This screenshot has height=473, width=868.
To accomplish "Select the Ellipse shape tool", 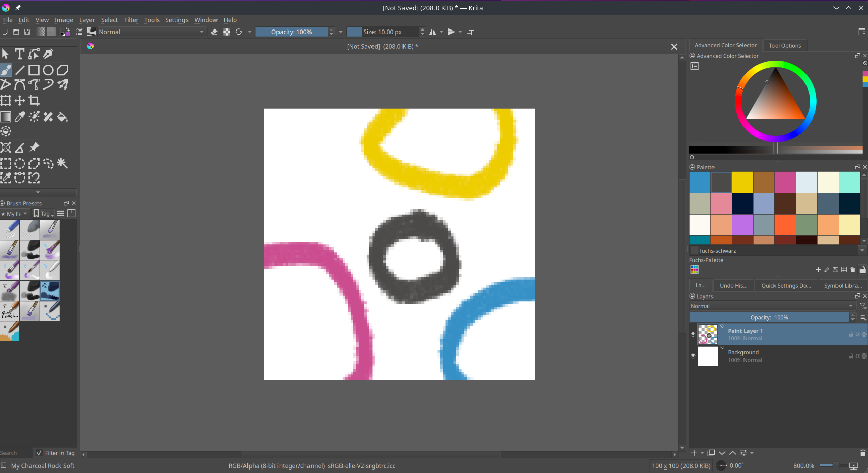I will (x=48, y=70).
